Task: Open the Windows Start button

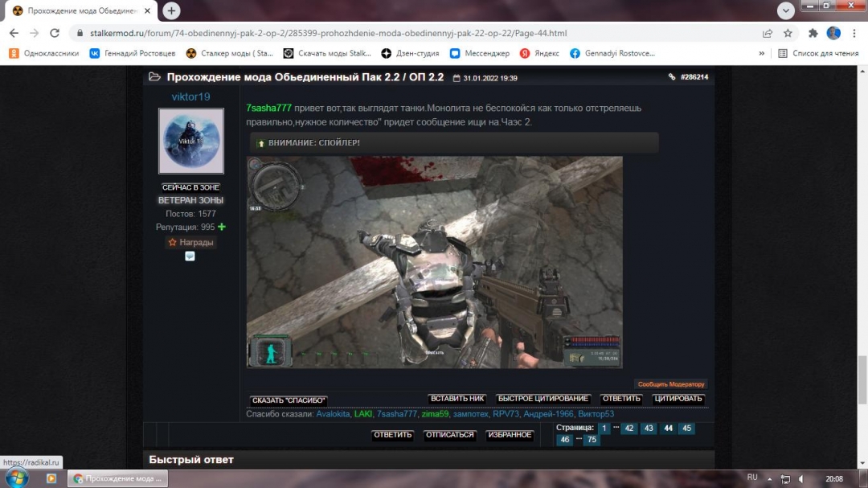Action: pyautogui.click(x=17, y=478)
